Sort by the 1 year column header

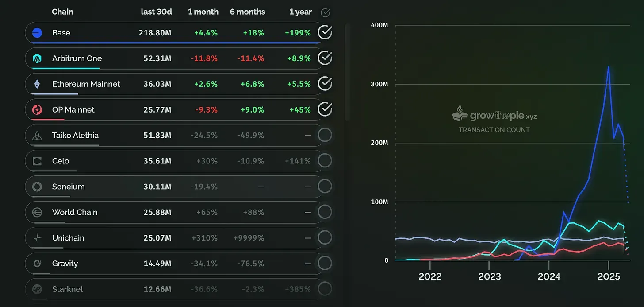[x=301, y=12]
